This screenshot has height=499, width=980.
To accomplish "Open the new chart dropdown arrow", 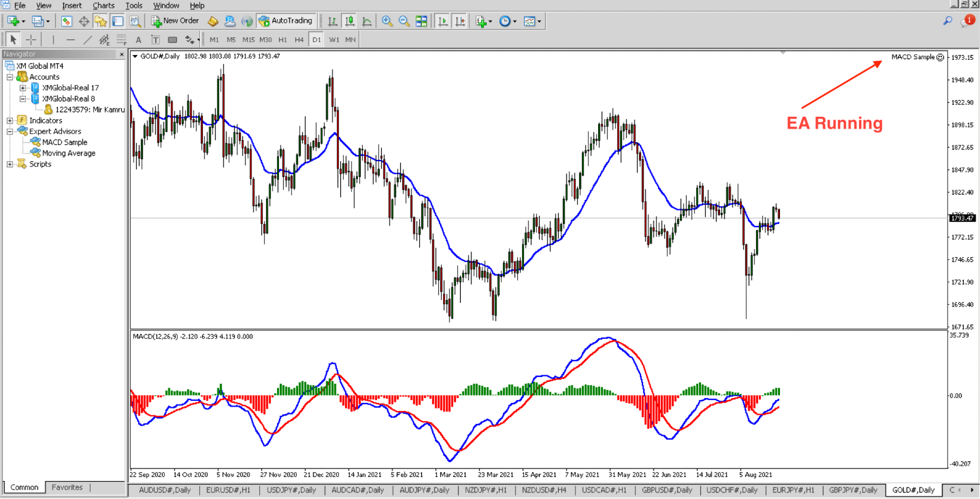I will [x=23, y=22].
